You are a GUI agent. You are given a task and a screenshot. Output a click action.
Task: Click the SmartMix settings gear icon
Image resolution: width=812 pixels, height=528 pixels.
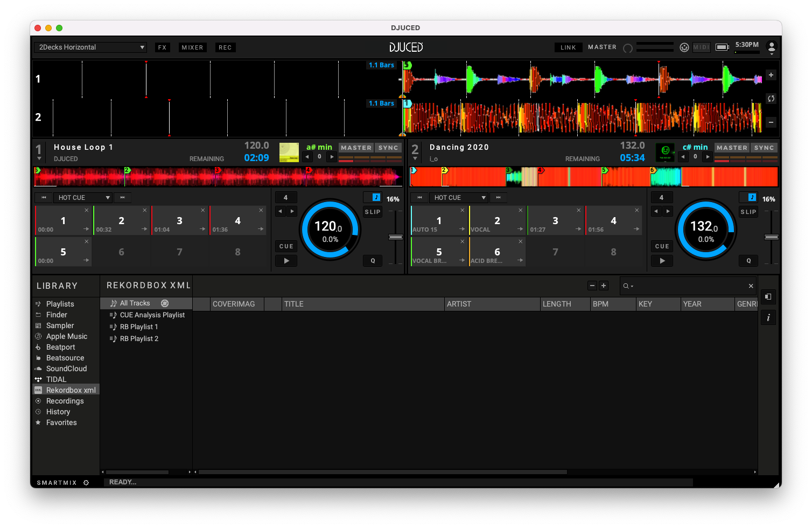coord(86,483)
